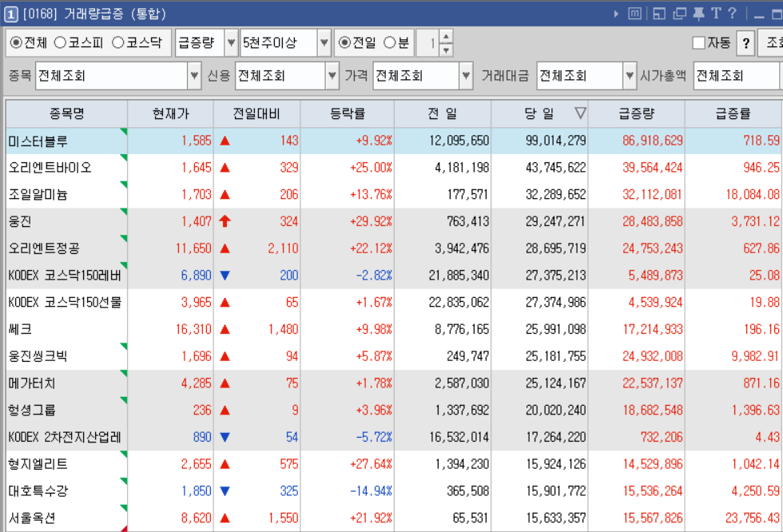Click the upper-limit arrow icon in the 웅진 row
Viewport: 783px width, 532px height.
pos(225,221)
